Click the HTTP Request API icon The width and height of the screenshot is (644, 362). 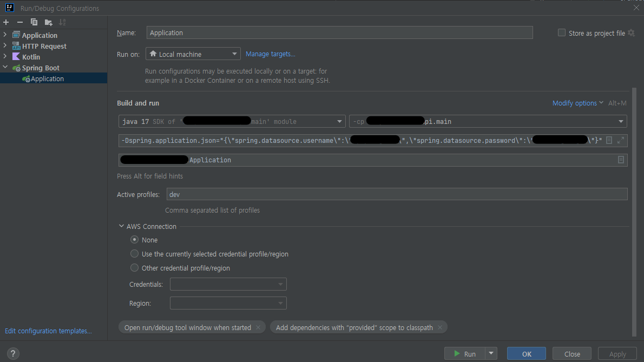point(16,46)
